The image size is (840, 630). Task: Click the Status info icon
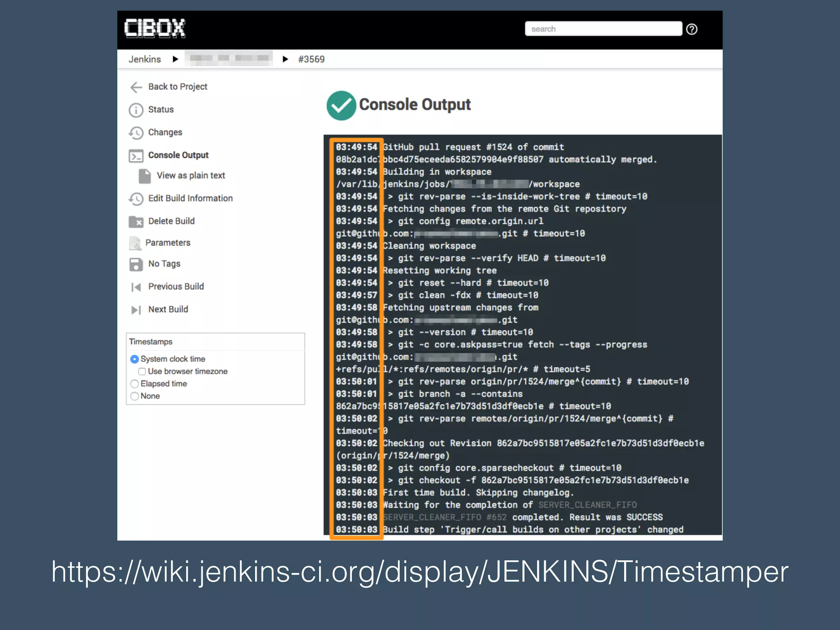[136, 110]
